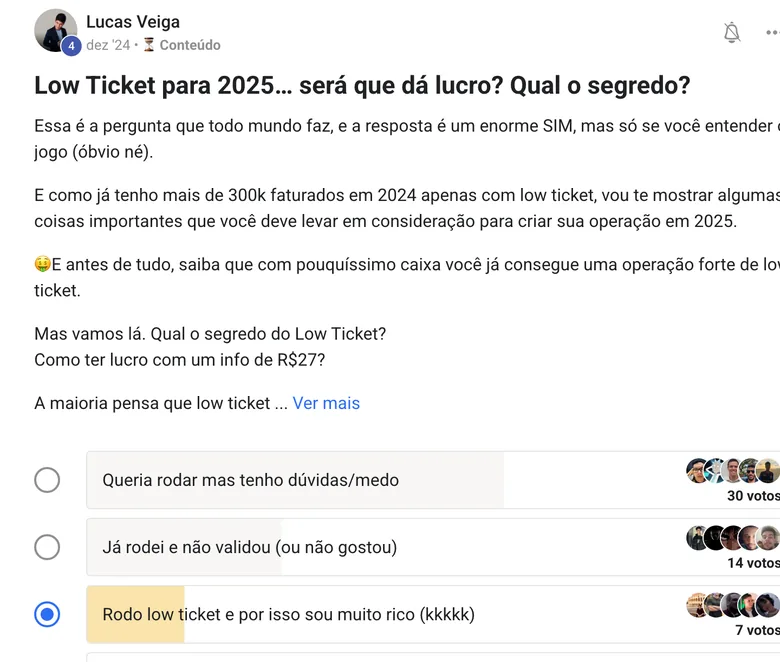The image size is (780, 662).
Task: Click voter avatars for 30 votos option
Action: coord(733,471)
